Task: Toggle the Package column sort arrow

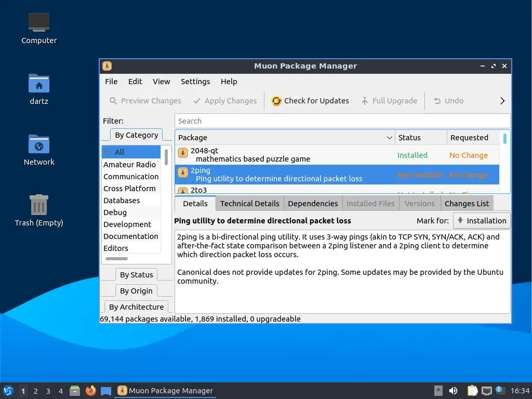Action: coord(390,138)
